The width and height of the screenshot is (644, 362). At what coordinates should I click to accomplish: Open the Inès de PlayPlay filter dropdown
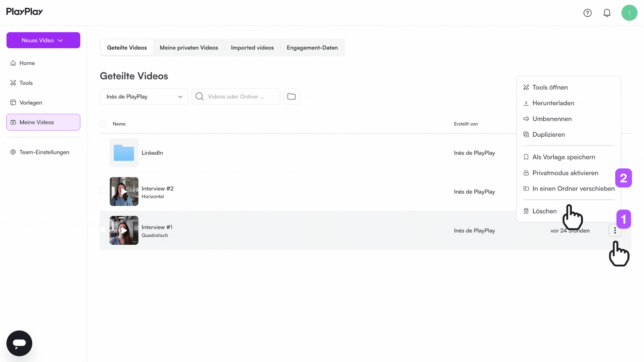tap(144, 97)
